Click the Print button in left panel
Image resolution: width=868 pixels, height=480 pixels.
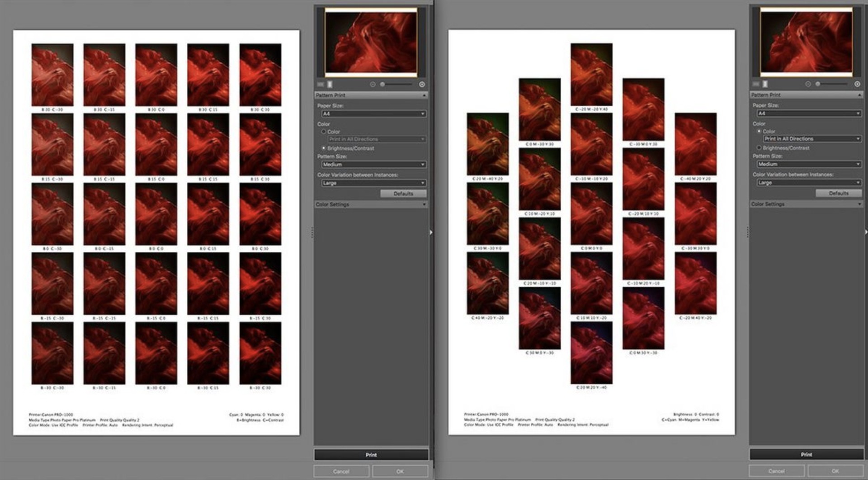[x=372, y=454]
